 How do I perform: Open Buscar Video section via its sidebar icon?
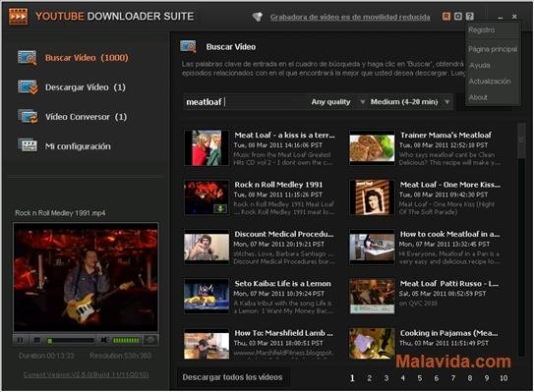point(27,58)
